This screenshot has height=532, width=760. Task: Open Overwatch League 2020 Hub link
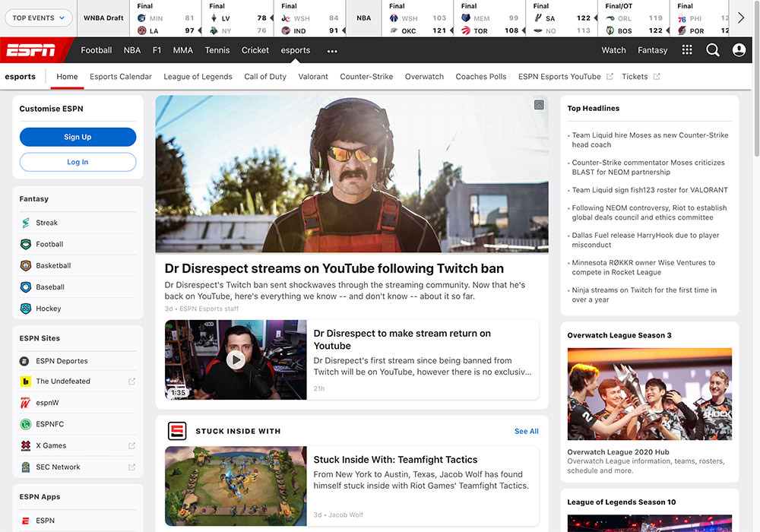point(618,452)
